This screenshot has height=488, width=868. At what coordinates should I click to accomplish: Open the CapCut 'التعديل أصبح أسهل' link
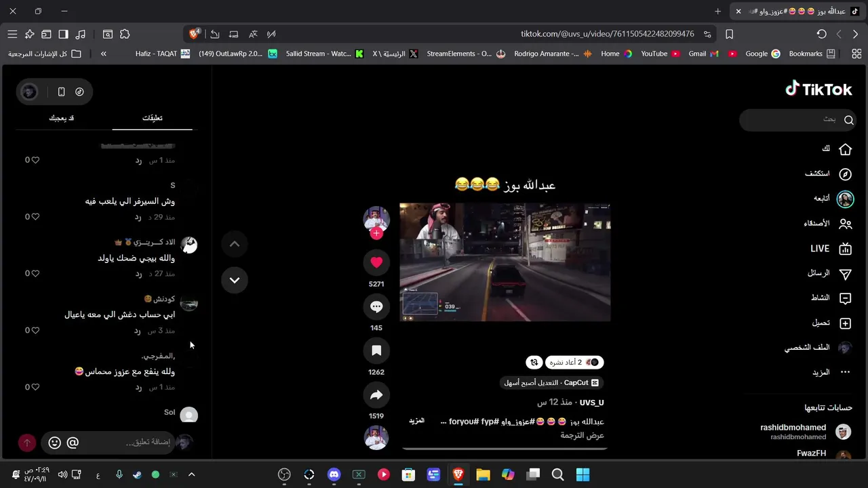[551, 383]
